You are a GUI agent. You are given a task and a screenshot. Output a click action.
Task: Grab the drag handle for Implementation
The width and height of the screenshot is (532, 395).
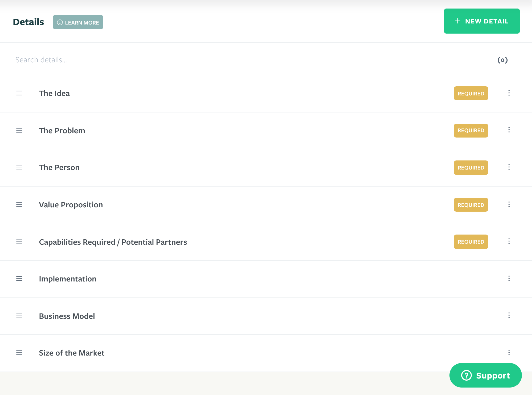pos(19,279)
